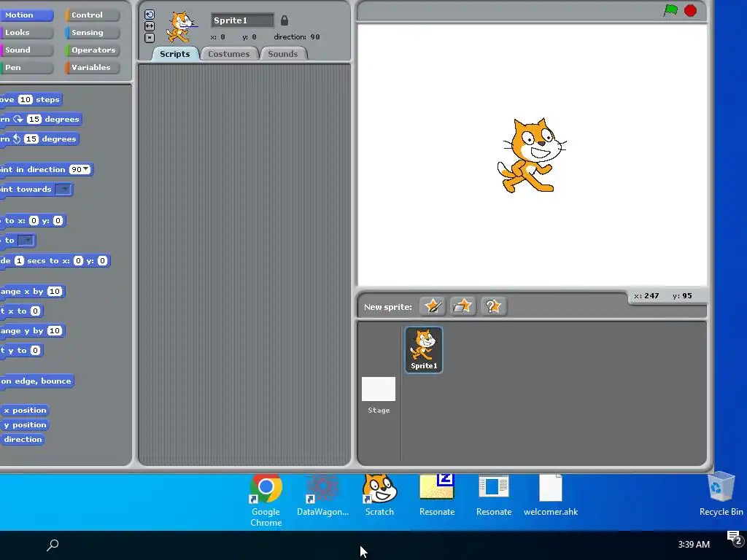Click the cat sprite on the stage
Screen dimensions: 747x560
click(530, 155)
